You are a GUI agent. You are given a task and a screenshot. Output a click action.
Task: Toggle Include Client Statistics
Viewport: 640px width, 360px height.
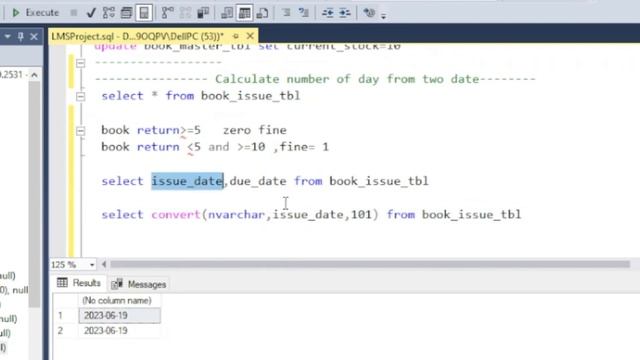click(203, 13)
